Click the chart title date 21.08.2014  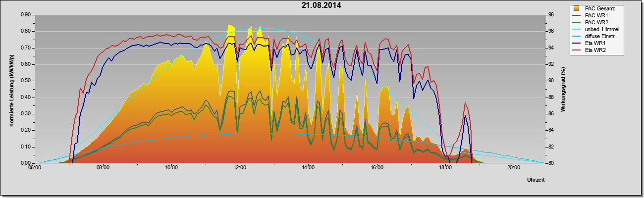coord(322,5)
